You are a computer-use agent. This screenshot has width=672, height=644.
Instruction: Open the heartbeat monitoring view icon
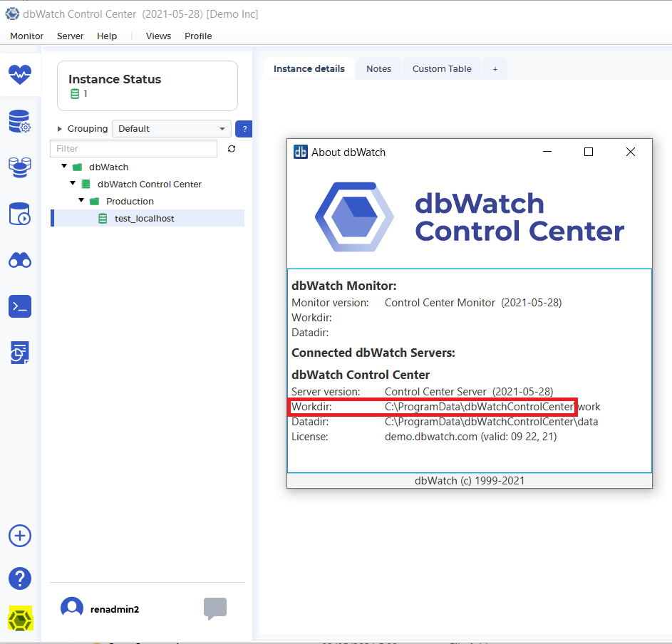(x=20, y=75)
